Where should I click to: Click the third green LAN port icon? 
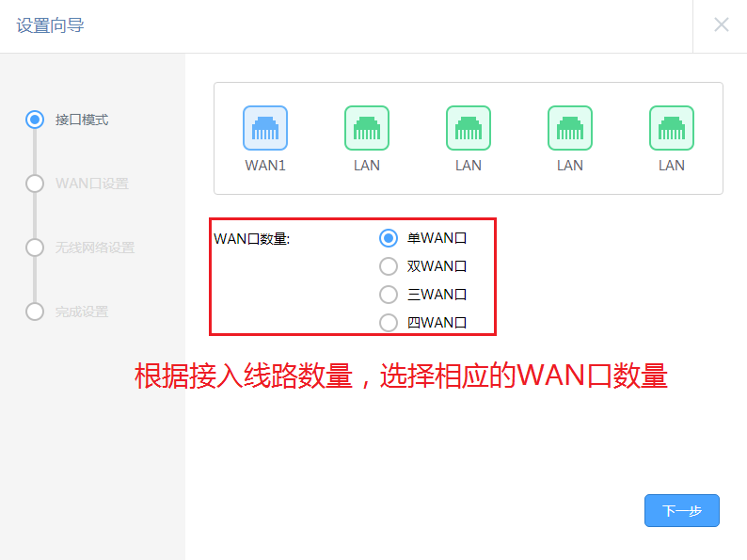[570, 128]
